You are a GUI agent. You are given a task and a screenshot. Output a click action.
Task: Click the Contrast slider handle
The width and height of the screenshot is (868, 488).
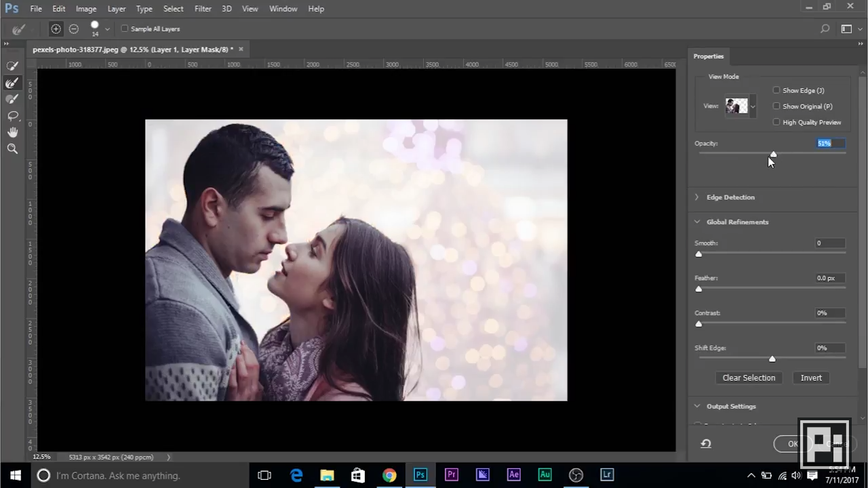[x=698, y=323]
